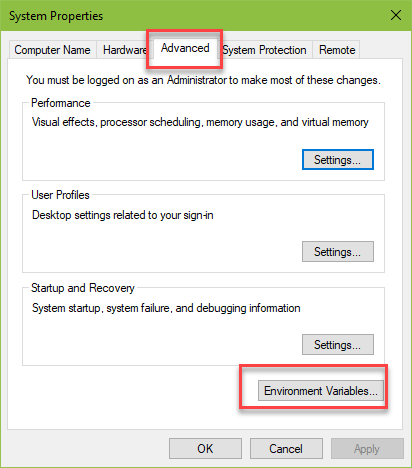Click the Startup and Recovery group label

click(x=83, y=288)
